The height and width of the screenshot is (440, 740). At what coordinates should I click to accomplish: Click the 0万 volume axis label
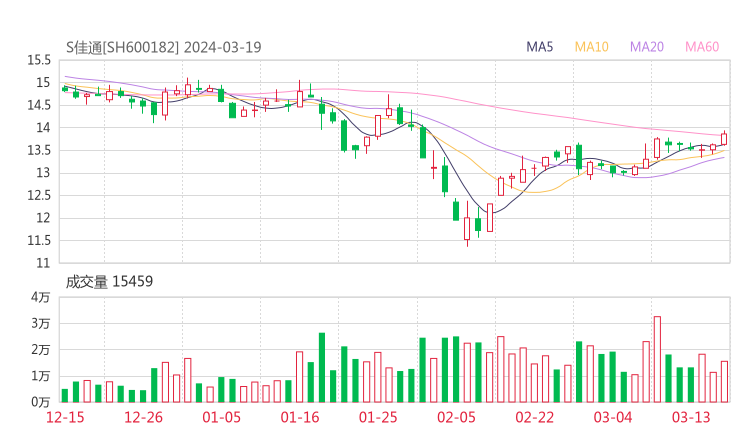click(x=41, y=402)
